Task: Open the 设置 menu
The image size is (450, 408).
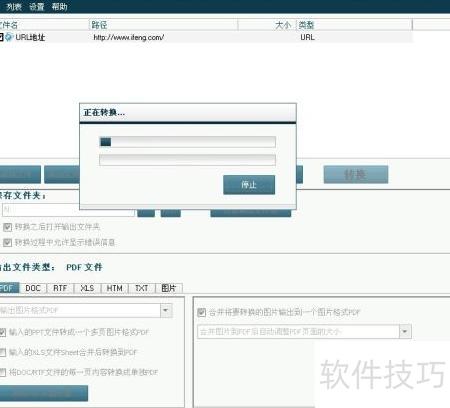Action: click(37, 7)
